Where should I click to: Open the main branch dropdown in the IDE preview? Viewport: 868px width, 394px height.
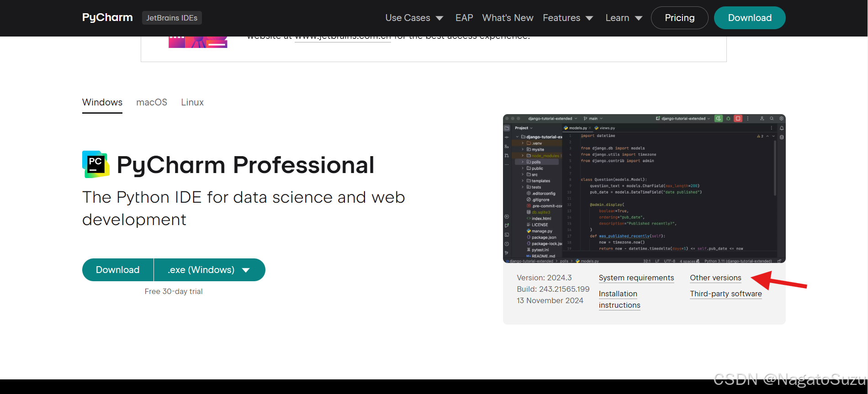593,119
